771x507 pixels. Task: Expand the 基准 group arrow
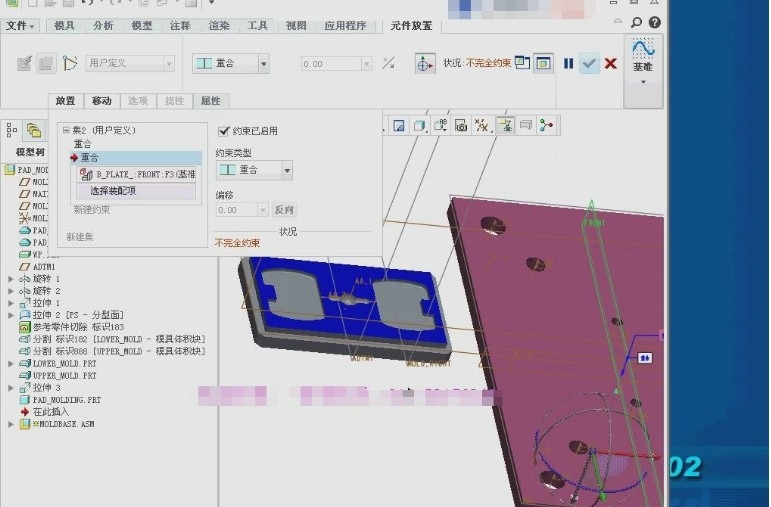tap(643, 82)
